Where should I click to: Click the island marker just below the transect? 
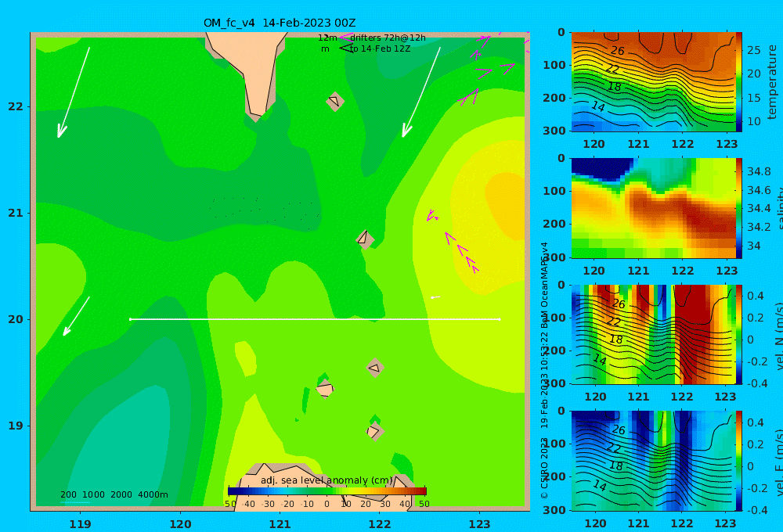(374, 368)
